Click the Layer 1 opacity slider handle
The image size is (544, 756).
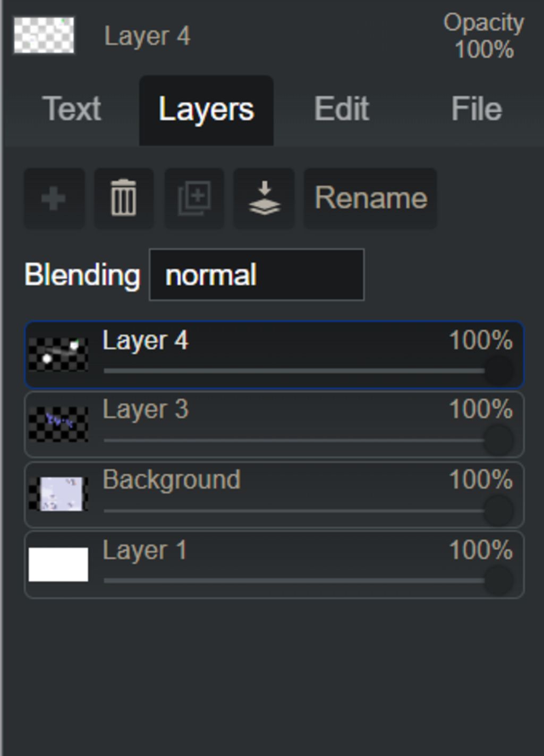click(x=499, y=580)
